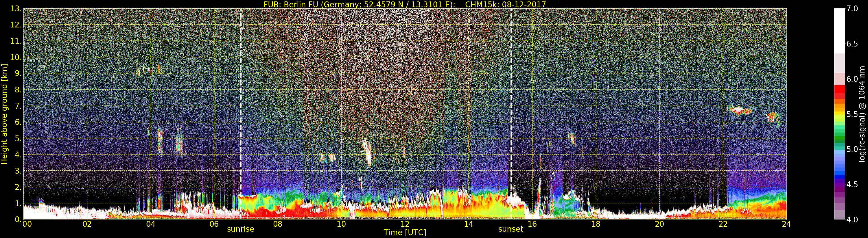Viewport: 868px width, 238px height.
Task: Select the 'Height above ground [km]' axis label
Action: click(4, 114)
